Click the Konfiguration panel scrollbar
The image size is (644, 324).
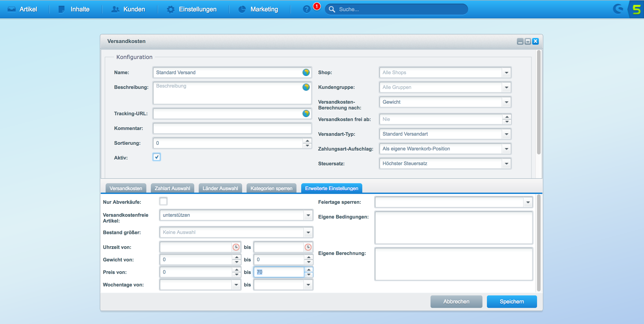coord(539,102)
